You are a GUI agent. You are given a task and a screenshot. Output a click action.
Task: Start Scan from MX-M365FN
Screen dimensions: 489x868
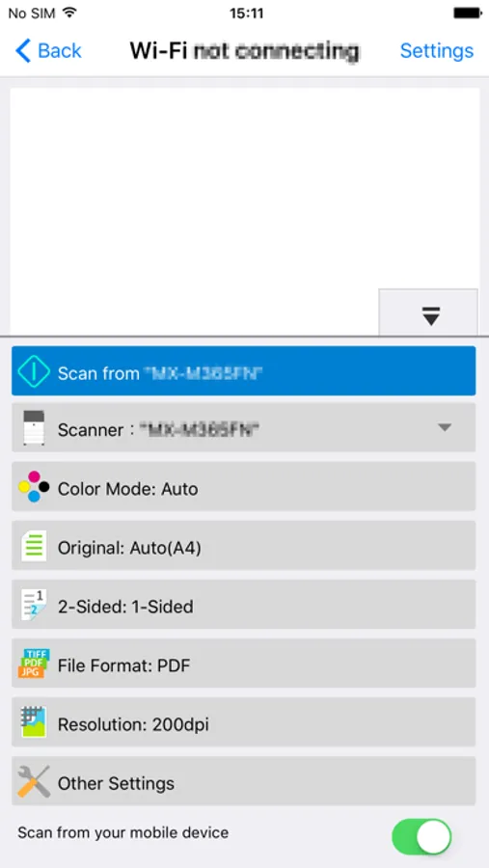(x=244, y=371)
